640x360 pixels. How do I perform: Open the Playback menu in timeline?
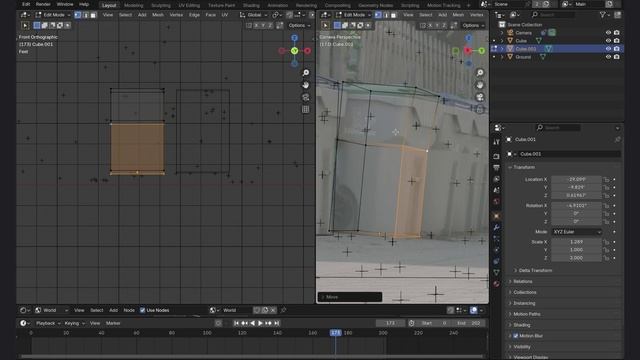coord(48,323)
